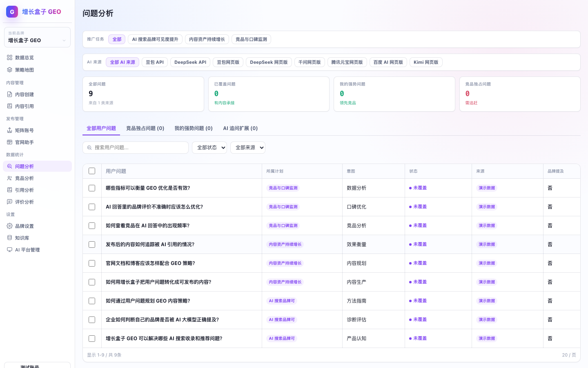
Task: Click the 搜索用户问题 search field
Action: click(136, 148)
